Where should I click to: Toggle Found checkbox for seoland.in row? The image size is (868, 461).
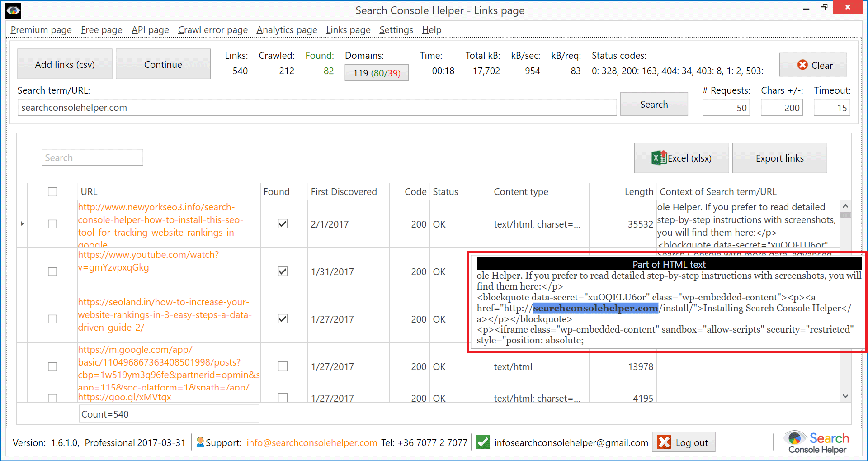click(x=283, y=319)
